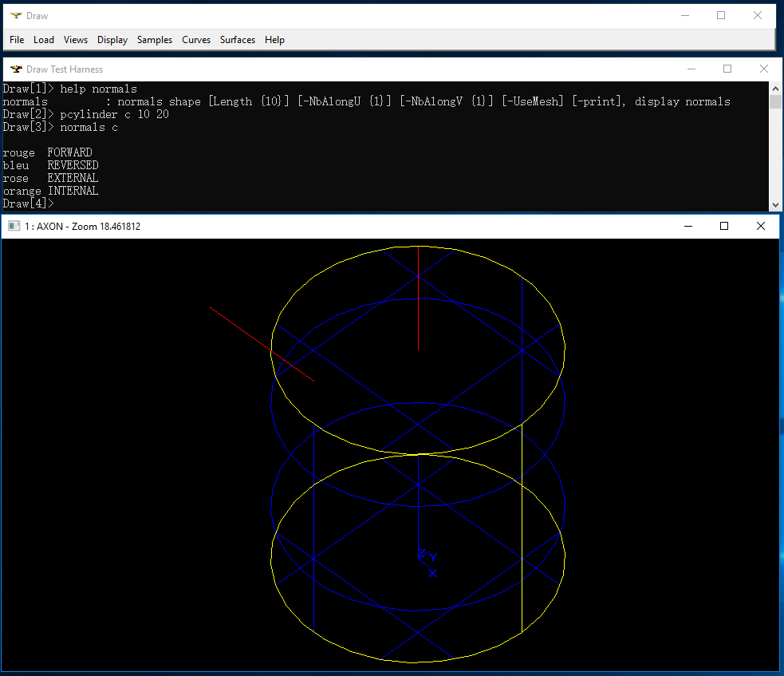Click the console scrollbar thumb
This screenshot has width=784, height=676.
(x=775, y=101)
